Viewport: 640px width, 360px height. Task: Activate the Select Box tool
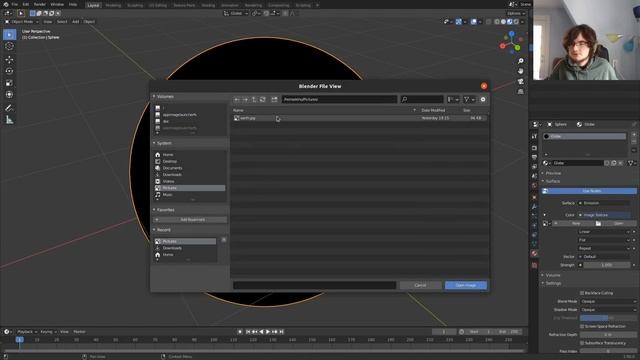[x=9, y=34]
